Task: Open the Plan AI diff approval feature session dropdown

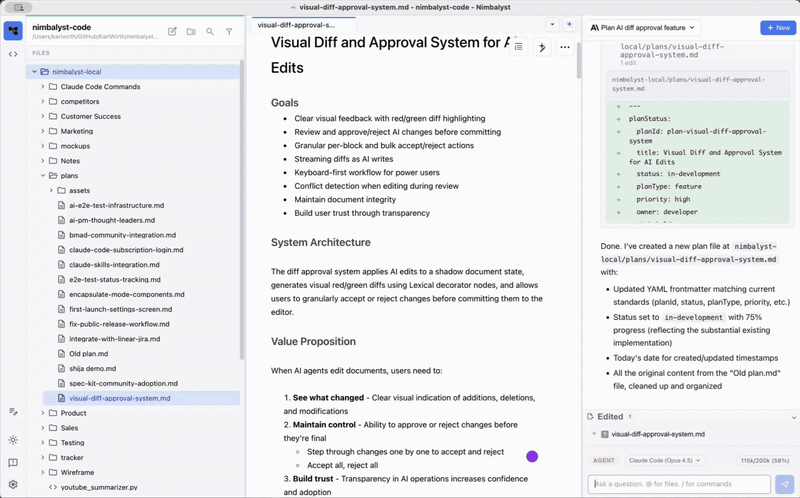Action: click(x=643, y=28)
